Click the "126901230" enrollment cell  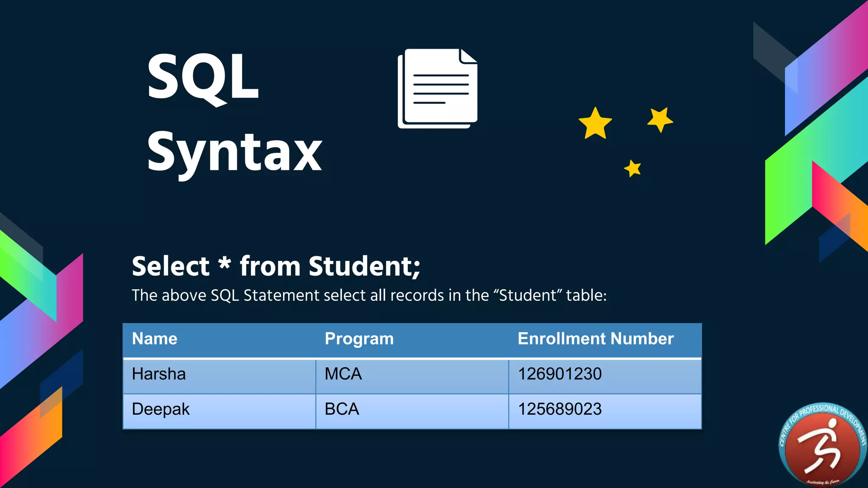[605, 376]
